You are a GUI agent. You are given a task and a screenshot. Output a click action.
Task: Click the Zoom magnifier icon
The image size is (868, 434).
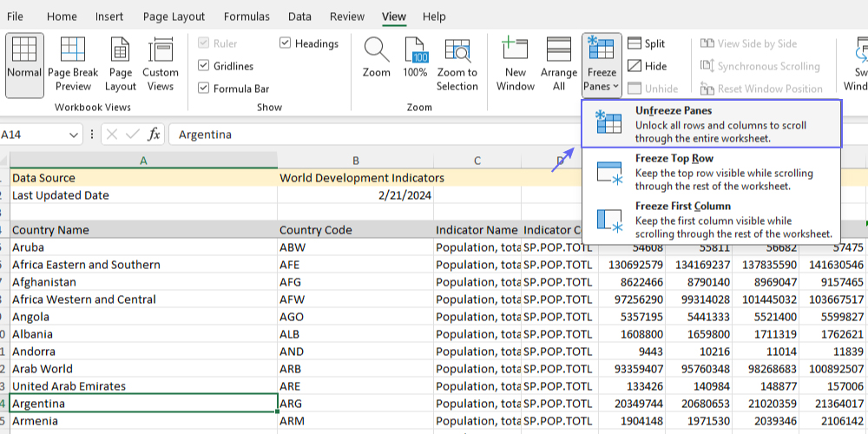click(x=377, y=50)
